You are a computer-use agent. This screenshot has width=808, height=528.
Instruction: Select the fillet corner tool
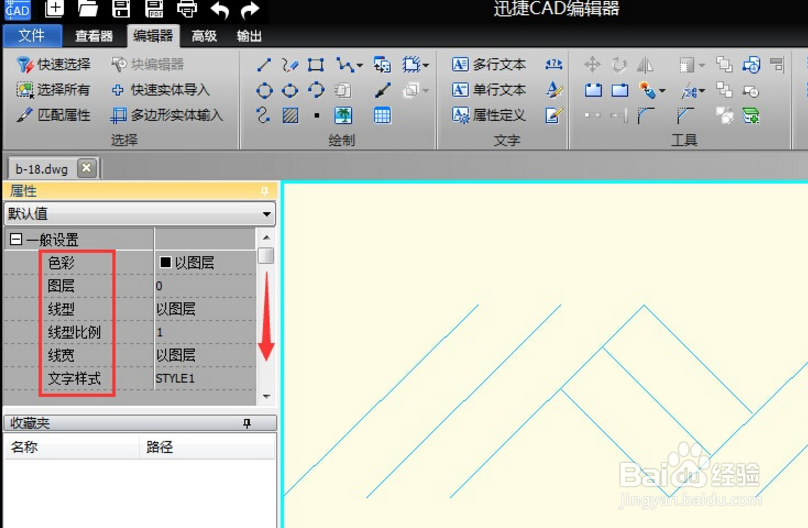coord(645,115)
